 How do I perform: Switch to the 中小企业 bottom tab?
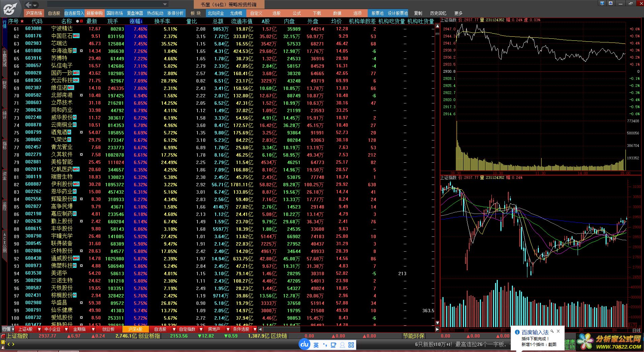coord(52,329)
